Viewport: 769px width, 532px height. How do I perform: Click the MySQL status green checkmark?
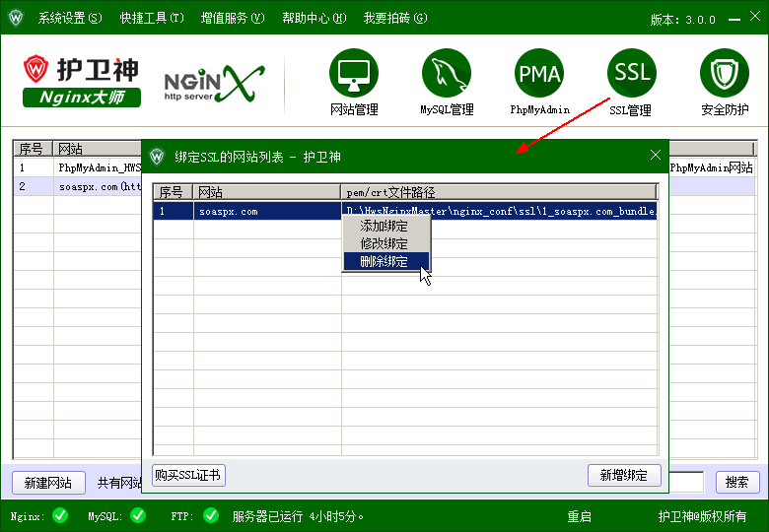click(138, 515)
